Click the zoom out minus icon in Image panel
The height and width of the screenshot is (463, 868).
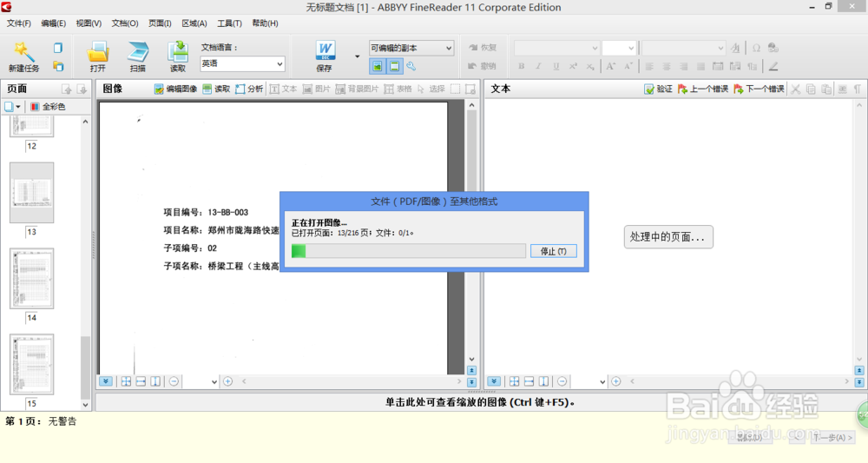(x=174, y=381)
